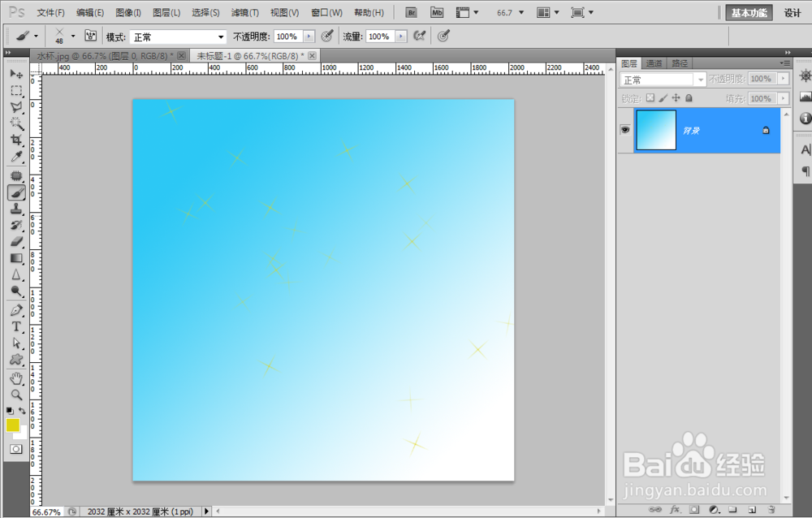The image size is (812, 518).
Task: Switch to the 通道 panel tab
Action: 654,63
